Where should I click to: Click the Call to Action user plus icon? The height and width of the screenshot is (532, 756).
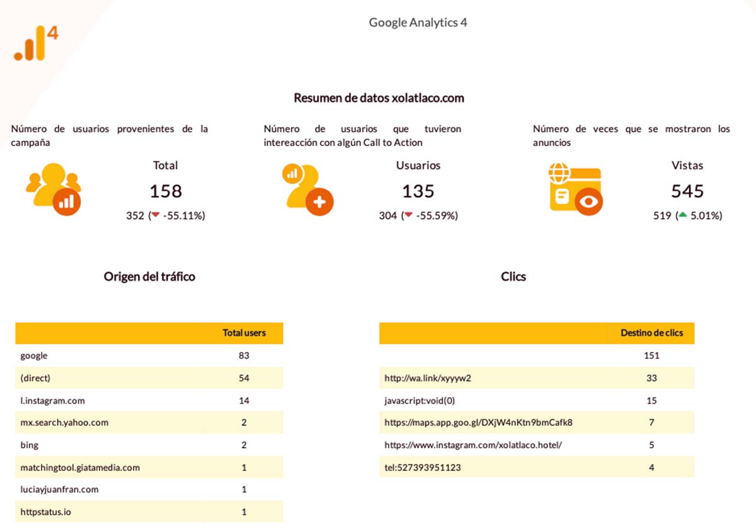point(308,190)
